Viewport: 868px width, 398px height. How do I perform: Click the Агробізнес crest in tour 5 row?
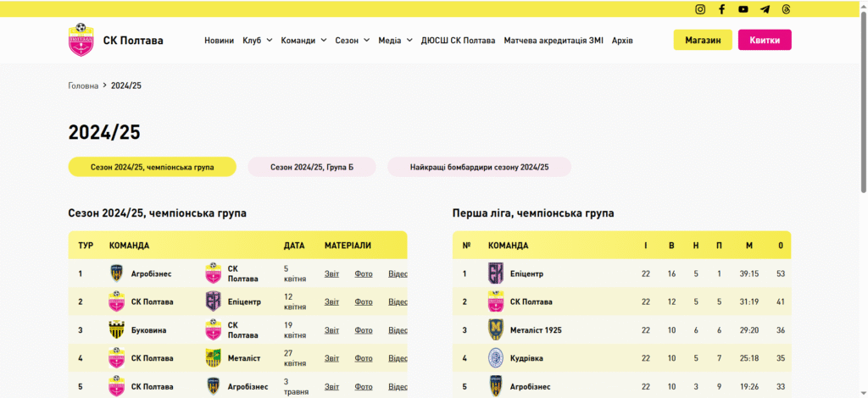click(213, 386)
